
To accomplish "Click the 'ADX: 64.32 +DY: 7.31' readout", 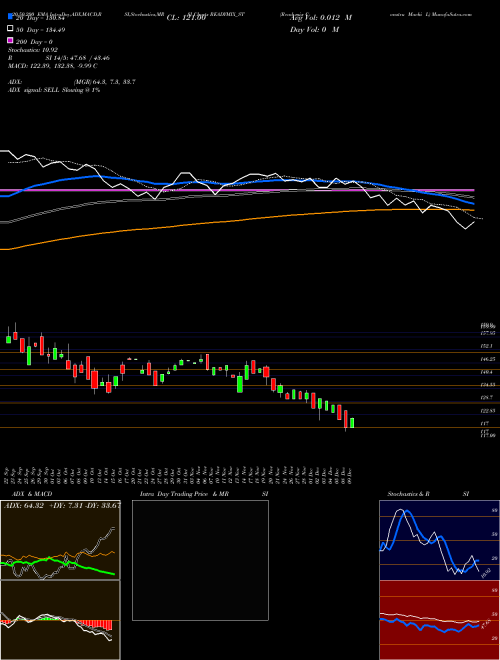I will (61, 505).
